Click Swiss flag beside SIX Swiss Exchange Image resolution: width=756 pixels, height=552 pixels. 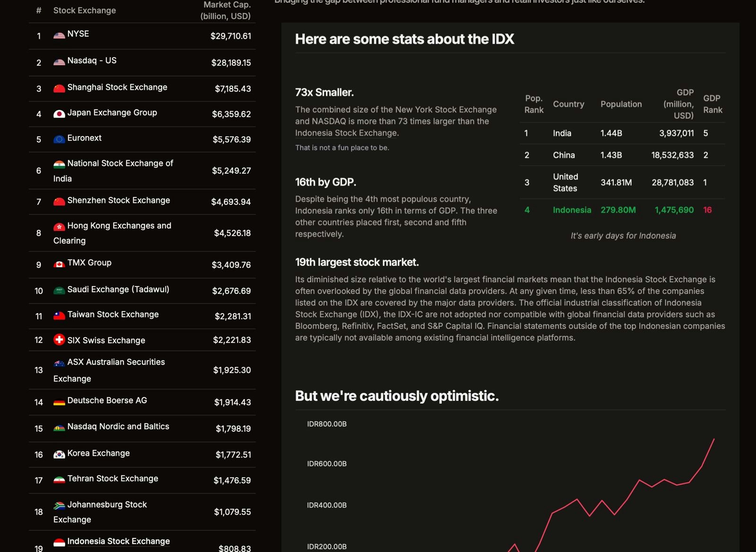[x=59, y=340]
